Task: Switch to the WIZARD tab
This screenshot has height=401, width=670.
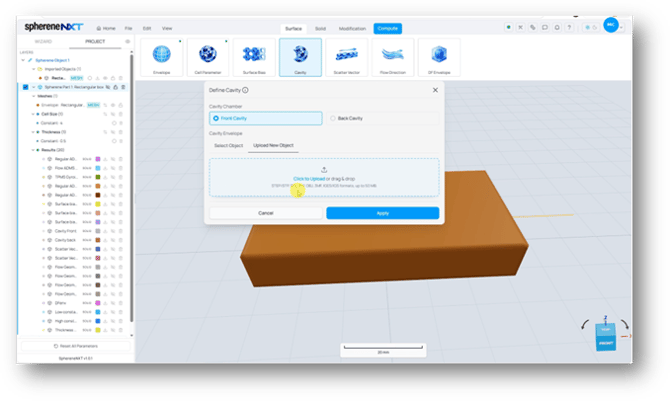Action: 43,41
